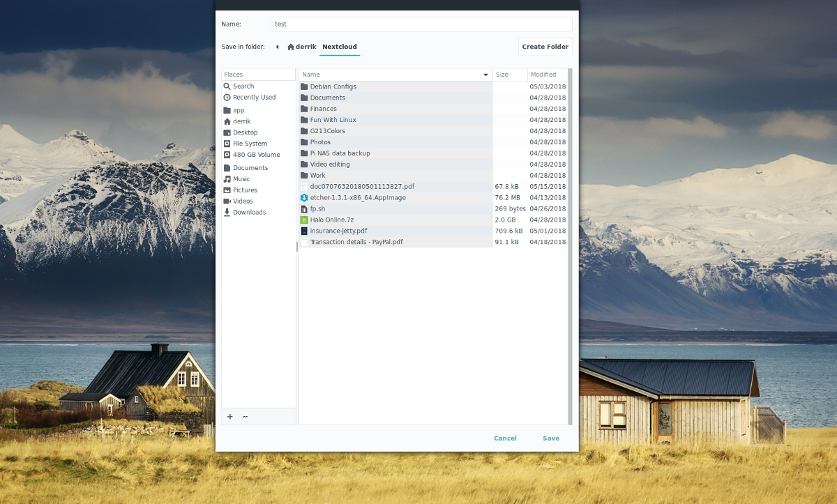Click the 05/15/2018 modified date
Image resolution: width=837 pixels, height=504 pixels.
(548, 187)
